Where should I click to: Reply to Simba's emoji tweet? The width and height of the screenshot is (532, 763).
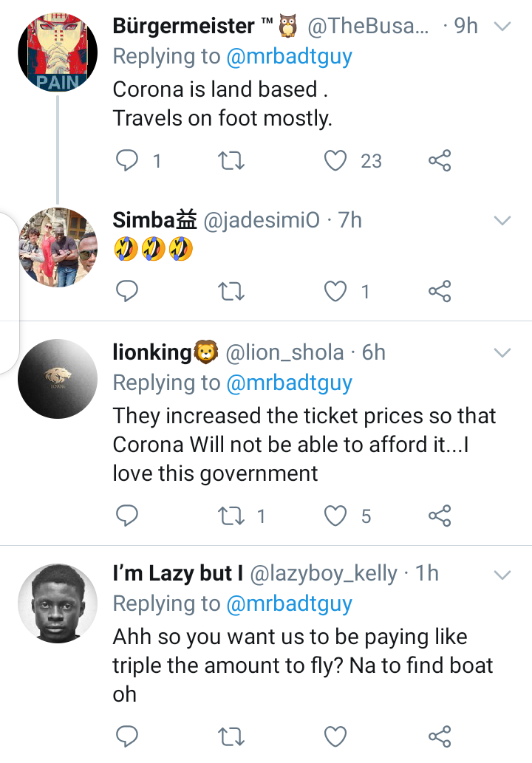click(128, 292)
